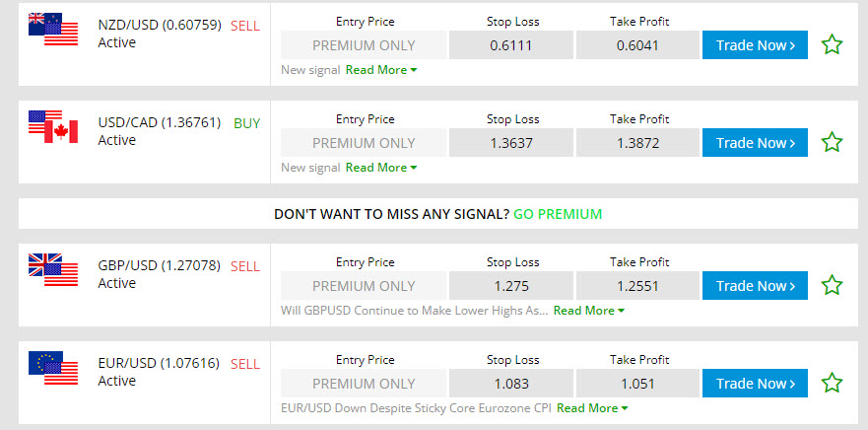
Task: Expand Read More under NZD/USD signal
Action: [381, 70]
